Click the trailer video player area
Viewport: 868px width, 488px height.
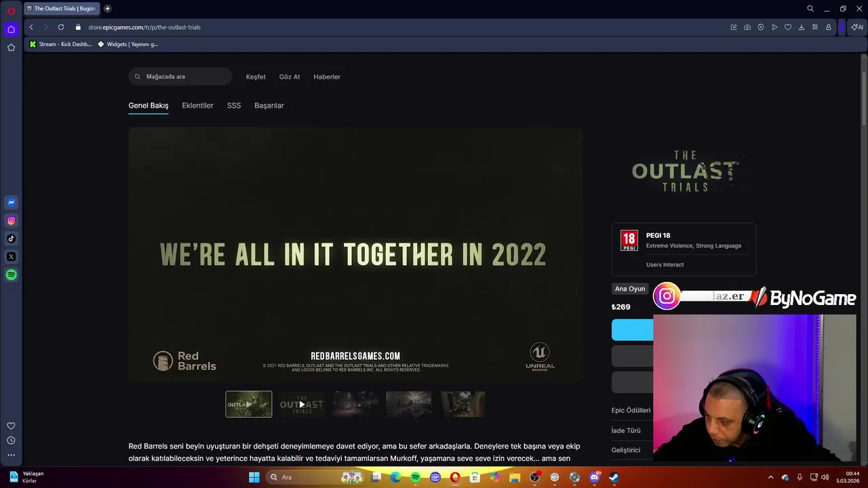click(355, 254)
